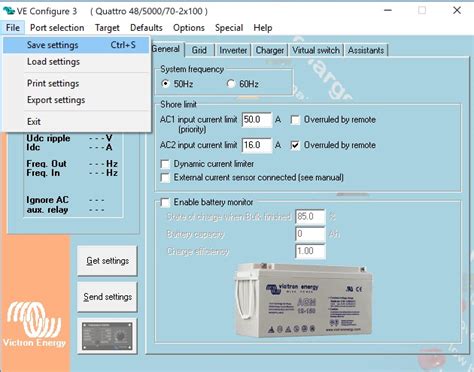Open the Defaults menu

click(x=146, y=28)
